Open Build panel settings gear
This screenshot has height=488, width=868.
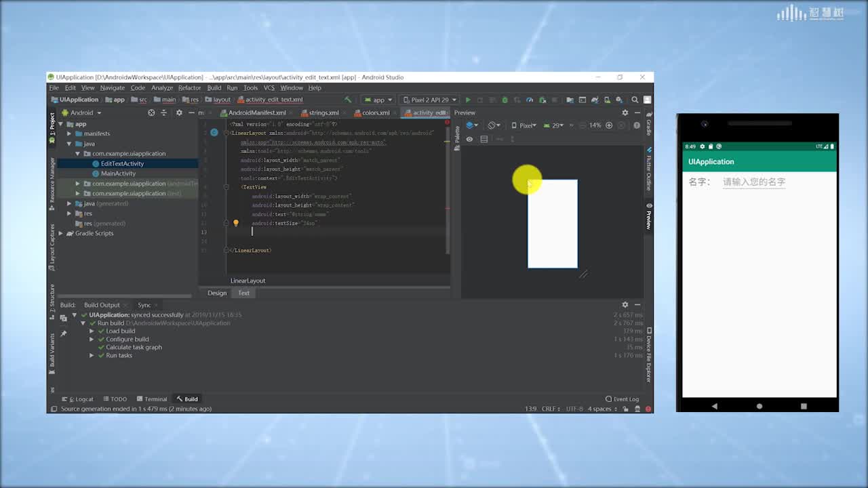click(x=625, y=304)
